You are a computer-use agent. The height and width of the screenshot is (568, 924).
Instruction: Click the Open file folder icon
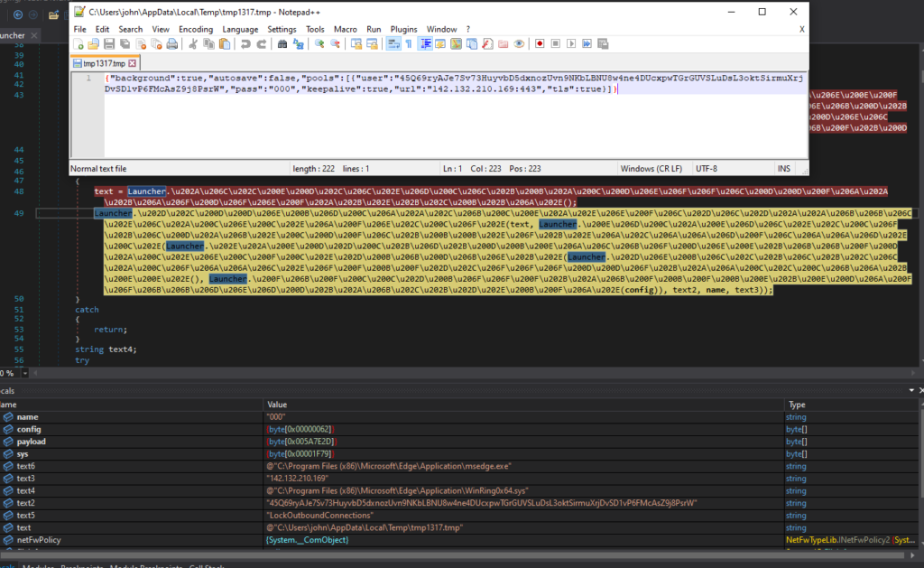click(93, 44)
